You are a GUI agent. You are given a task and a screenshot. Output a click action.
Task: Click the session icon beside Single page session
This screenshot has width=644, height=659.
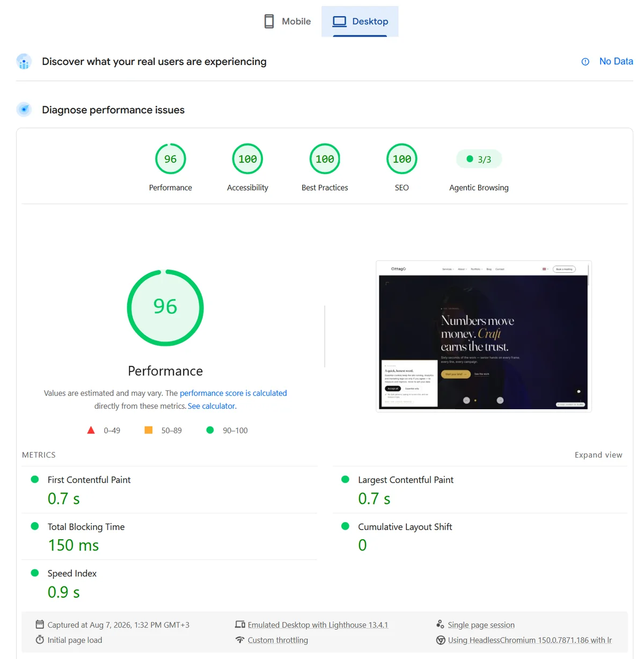(x=440, y=624)
